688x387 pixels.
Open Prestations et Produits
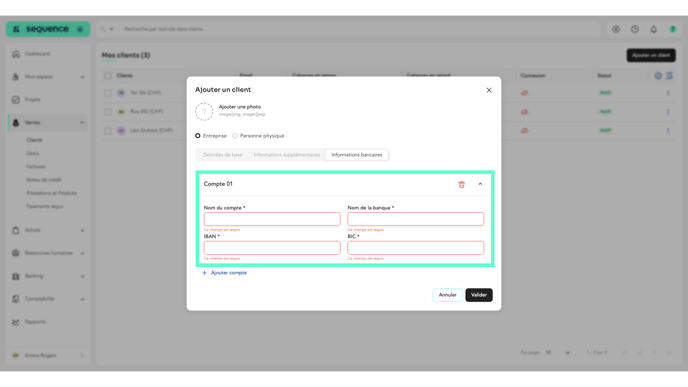(51, 193)
